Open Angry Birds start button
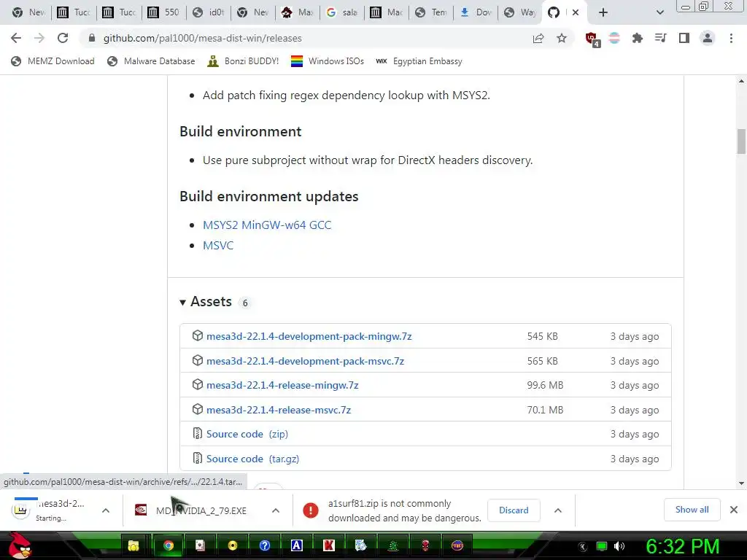 point(20,545)
